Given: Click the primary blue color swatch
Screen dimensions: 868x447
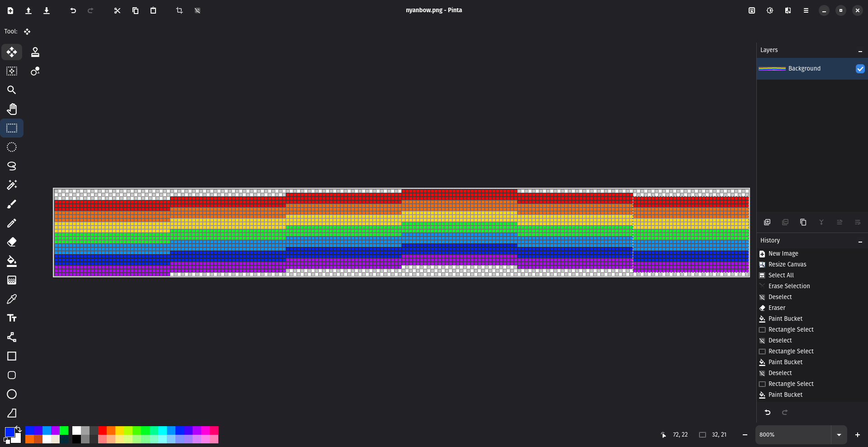Looking at the screenshot, I should point(9,432).
